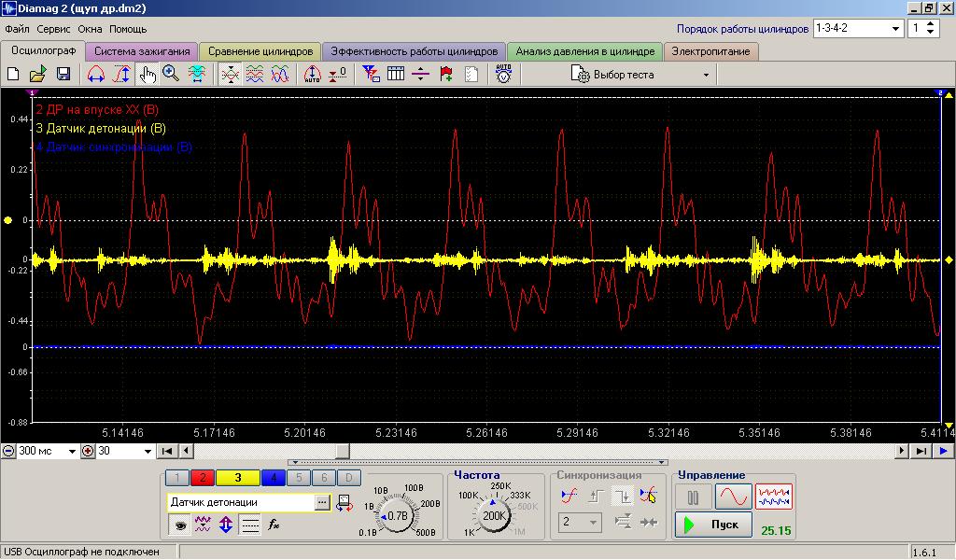Toggle channel 5 button
956x560 pixels.
pyautogui.click(x=299, y=478)
